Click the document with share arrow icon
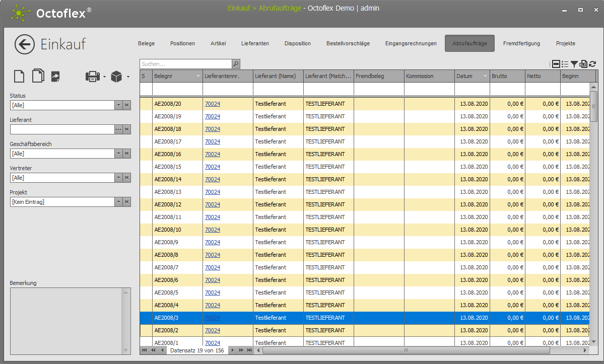 55,76
